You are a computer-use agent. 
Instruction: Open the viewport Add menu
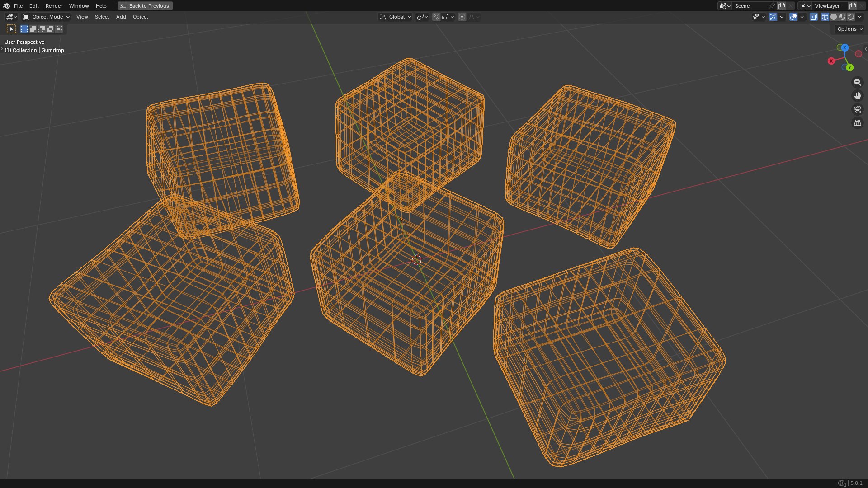[121, 17]
